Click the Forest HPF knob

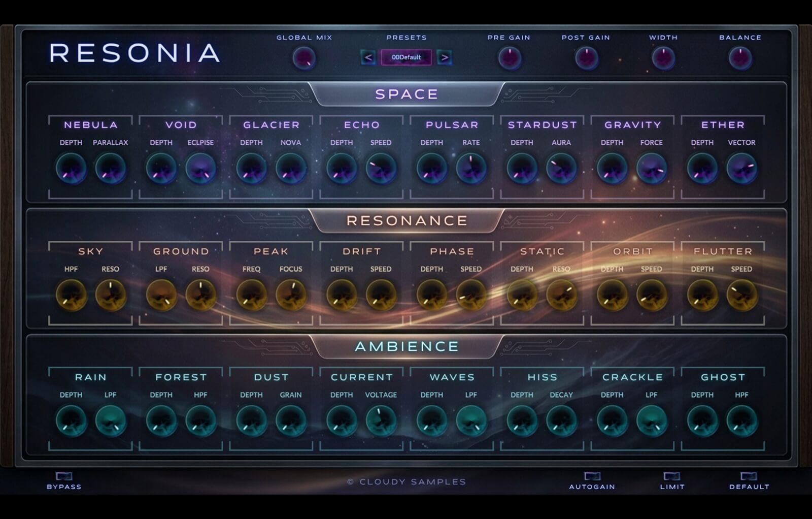pyautogui.click(x=200, y=421)
